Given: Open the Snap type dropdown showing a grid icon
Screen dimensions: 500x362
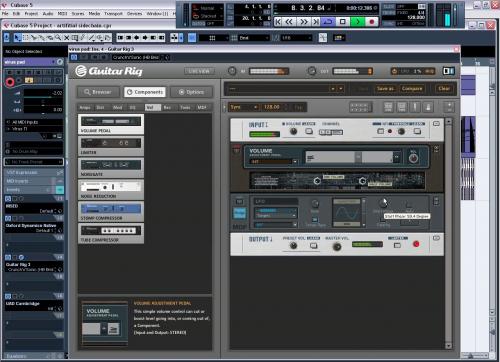Looking at the screenshot, I should point(214,38).
